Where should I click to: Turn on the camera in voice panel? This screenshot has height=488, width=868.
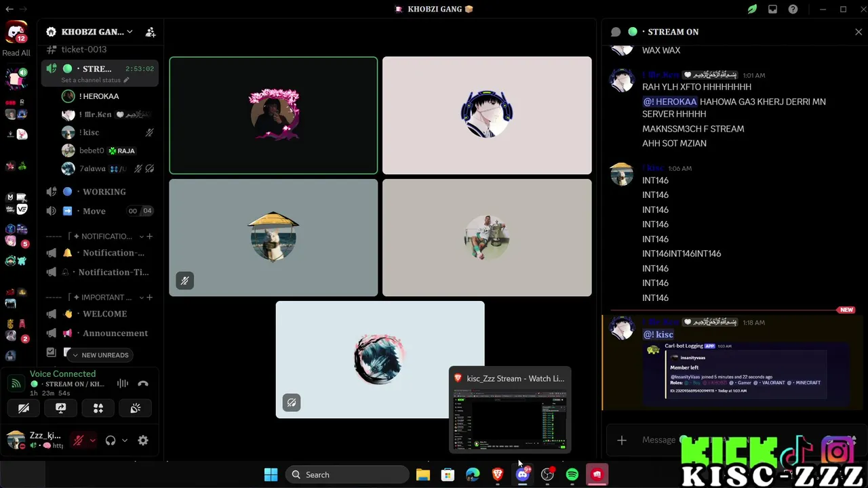(x=23, y=408)
